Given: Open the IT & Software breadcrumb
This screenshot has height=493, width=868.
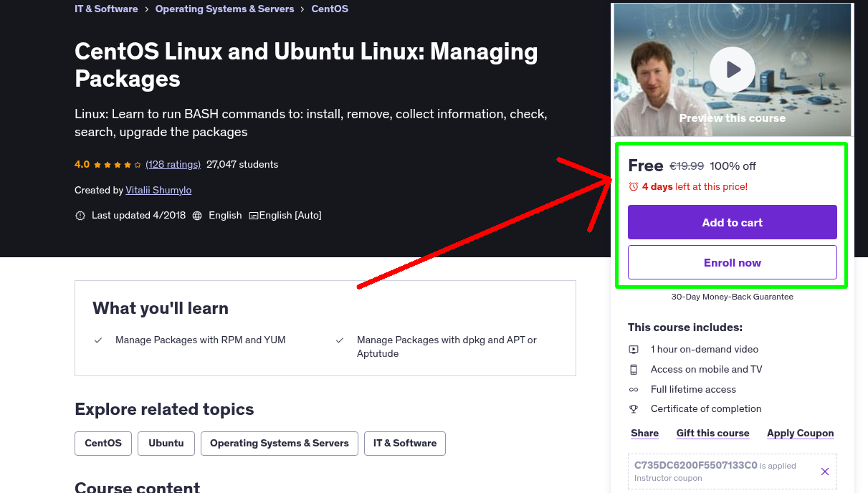Looking at the screenshot, I should (x=106, y=9).
